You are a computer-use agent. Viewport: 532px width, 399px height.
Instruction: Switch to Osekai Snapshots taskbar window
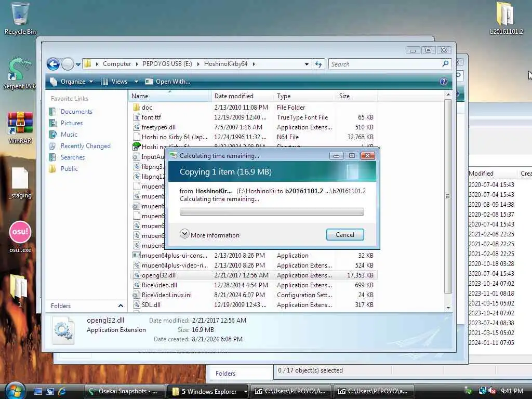click(x=124, y=391)
